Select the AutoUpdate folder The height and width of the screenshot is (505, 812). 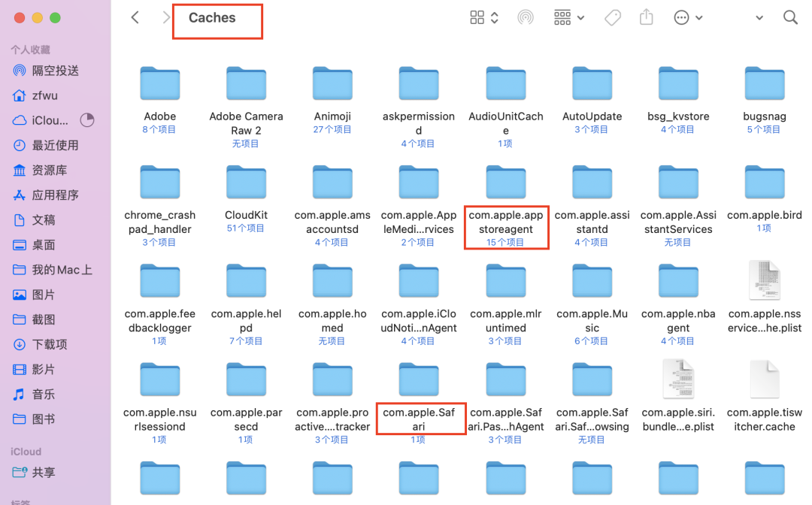pos(592,83)
